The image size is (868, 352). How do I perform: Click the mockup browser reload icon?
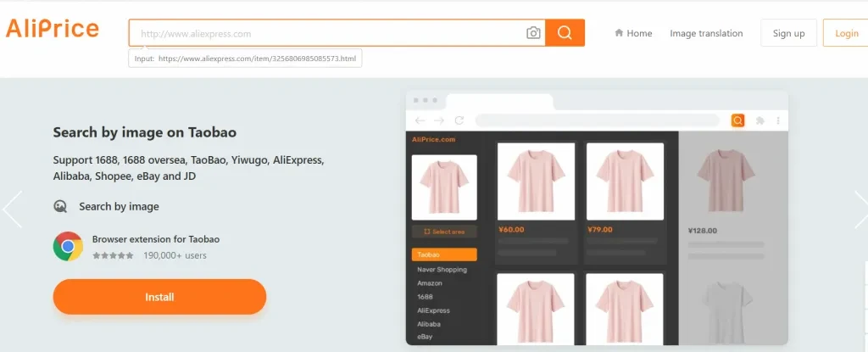pyautogui.click(x=459, y=120)
